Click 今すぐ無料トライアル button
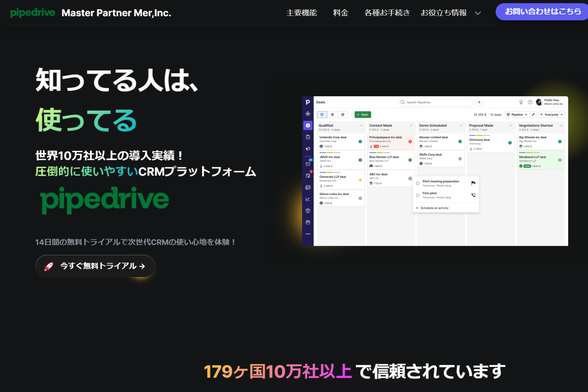This screenshot has height=392, width=588. [x=95, y=266]
